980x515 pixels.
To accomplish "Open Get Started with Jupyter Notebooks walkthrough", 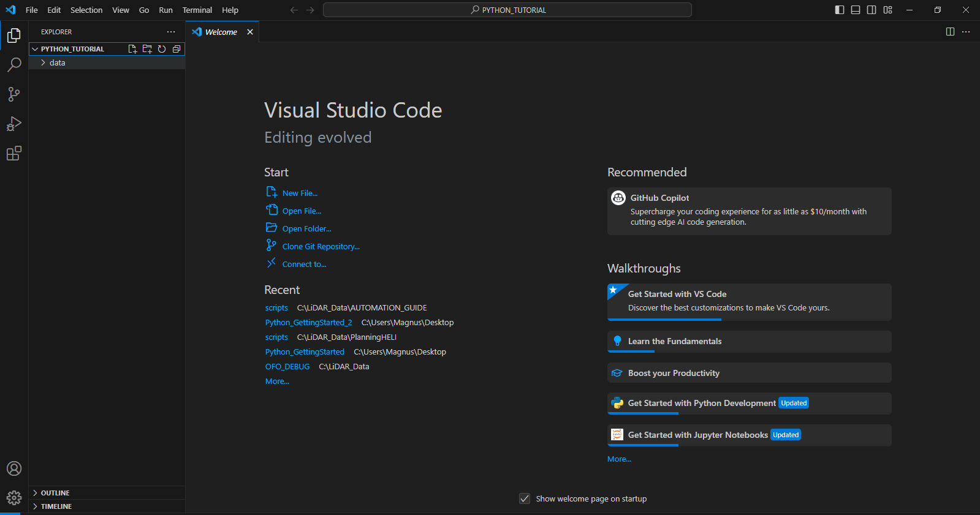I will point(749,435).
